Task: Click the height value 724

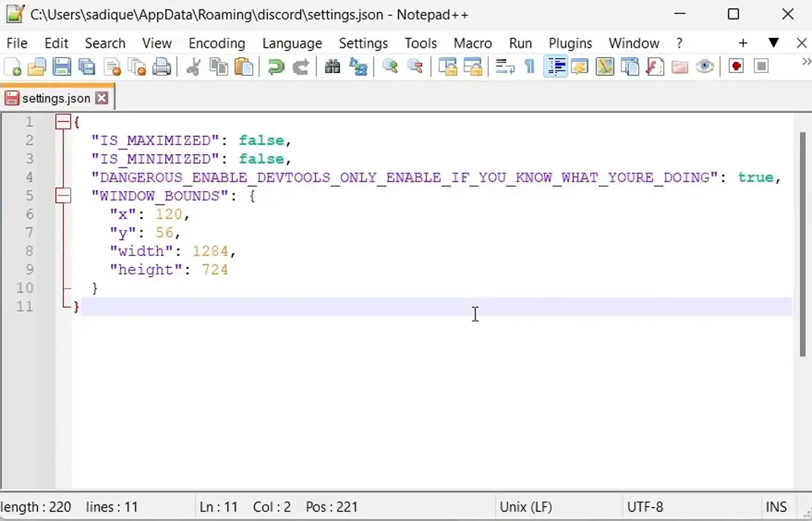Action: (x=215, y=269)
